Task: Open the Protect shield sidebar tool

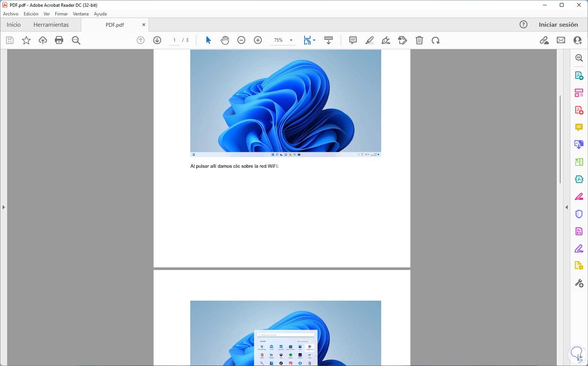Action: 579,214
